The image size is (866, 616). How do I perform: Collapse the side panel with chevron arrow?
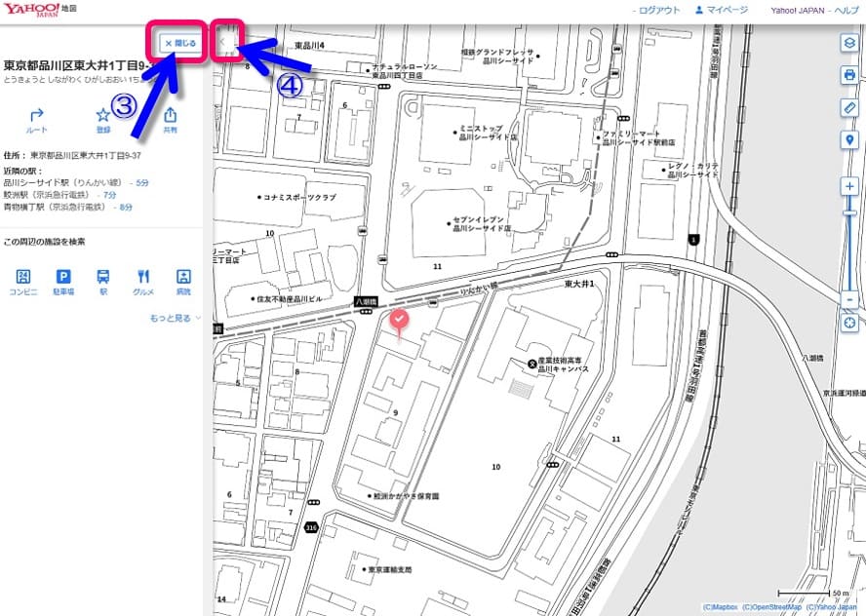point(227,43)
